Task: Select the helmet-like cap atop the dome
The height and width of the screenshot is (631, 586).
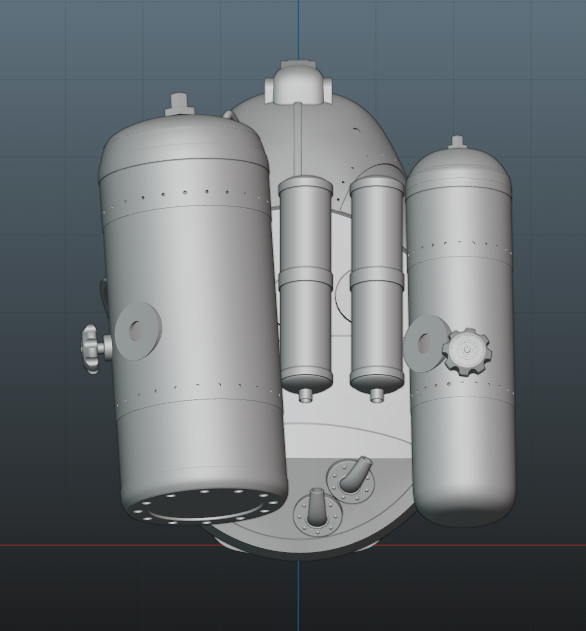Action: tap(298, 82)
